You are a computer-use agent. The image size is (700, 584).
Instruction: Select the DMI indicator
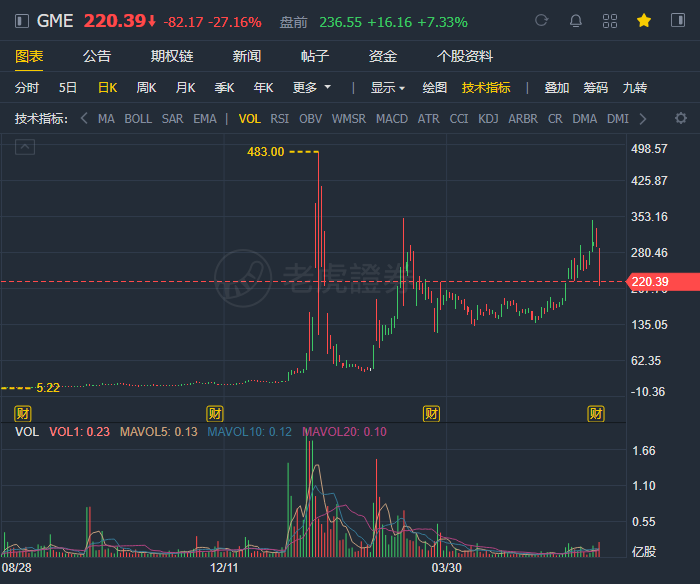tap(617, 119)
